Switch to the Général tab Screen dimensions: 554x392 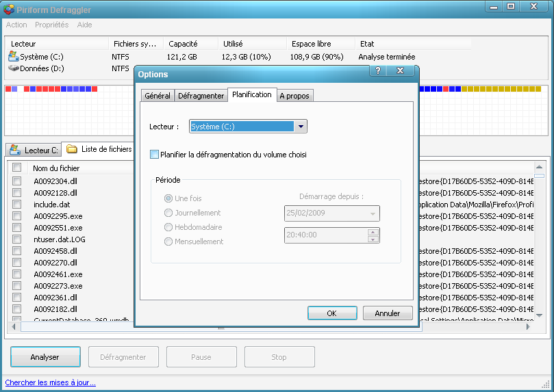point(158,96)
